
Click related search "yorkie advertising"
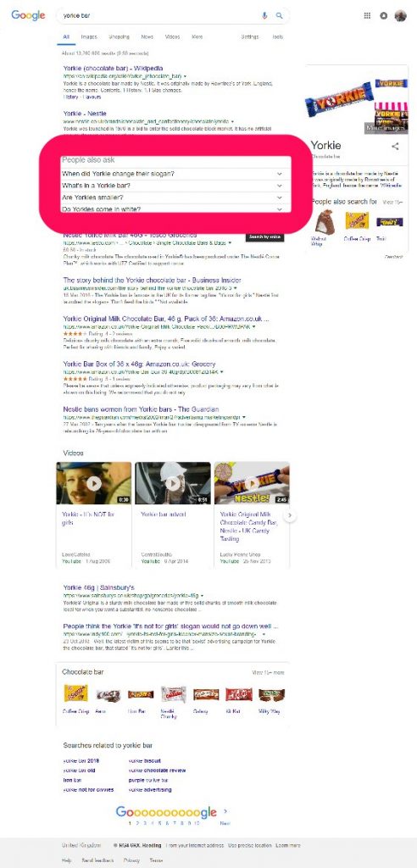tap(150, 790)
